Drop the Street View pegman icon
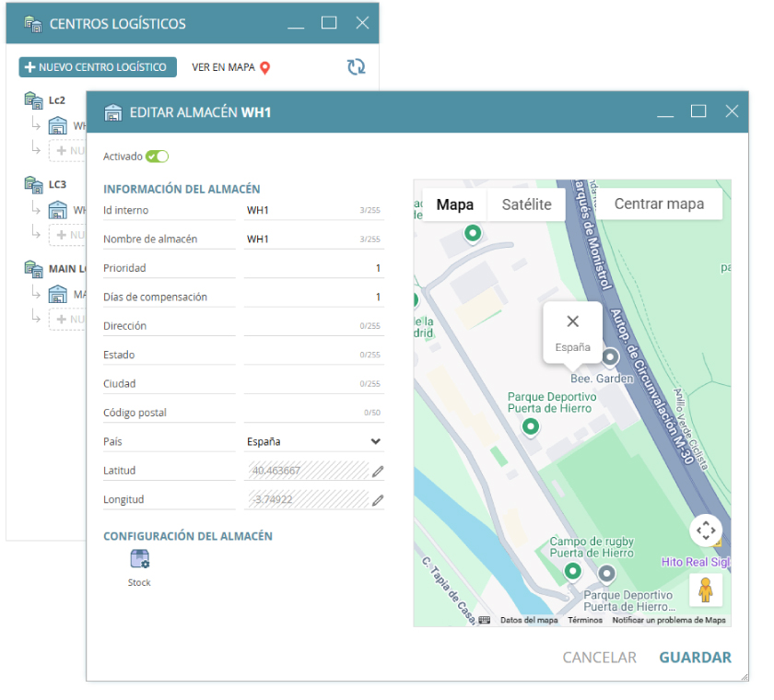The image size is (774, 700). point(705,589)
